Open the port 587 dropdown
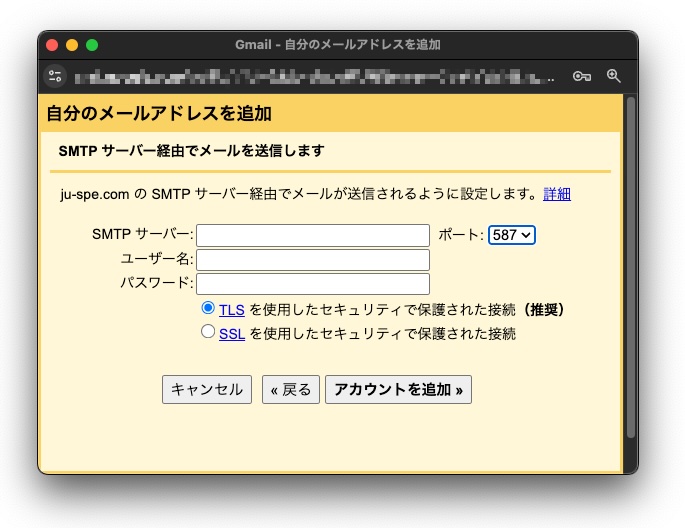Viewport: 685px width, 528px height. 512,235
